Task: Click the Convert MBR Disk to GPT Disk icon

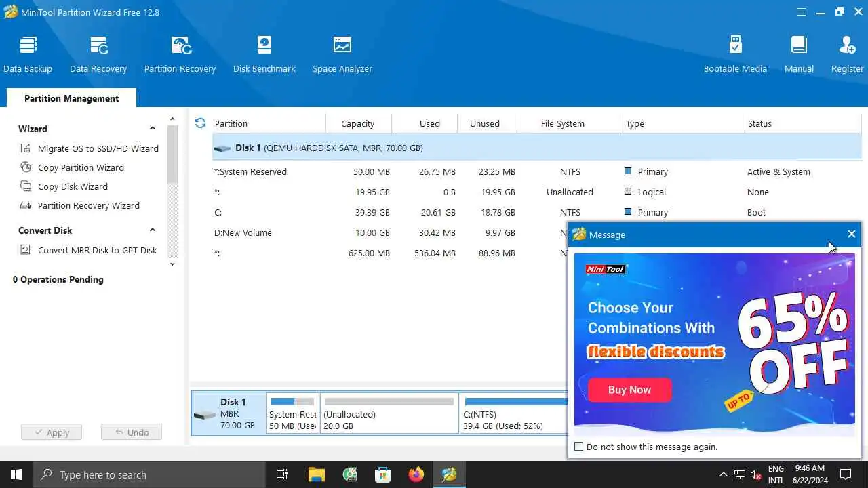Action: [26, 250]
